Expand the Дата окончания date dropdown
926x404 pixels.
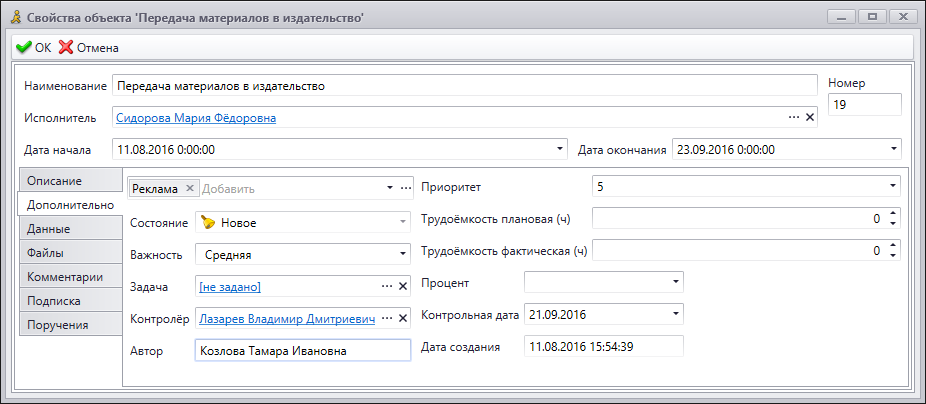[894, 149]
